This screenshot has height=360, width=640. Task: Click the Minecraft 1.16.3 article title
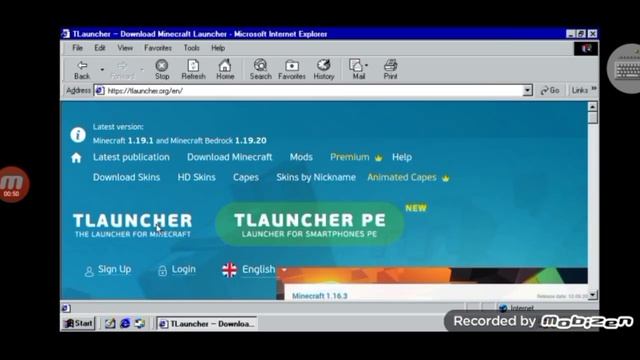tap(320, 296)
